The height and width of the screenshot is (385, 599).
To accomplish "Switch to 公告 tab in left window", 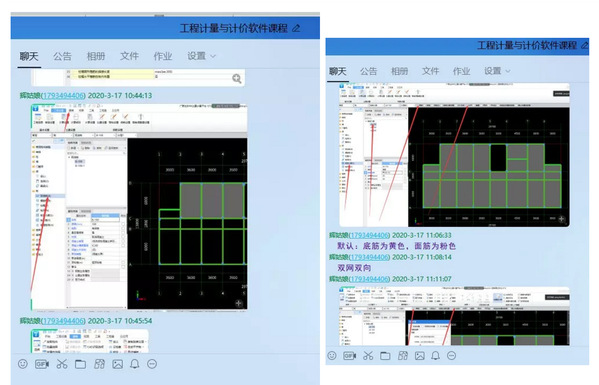I will tap(62, 57).
